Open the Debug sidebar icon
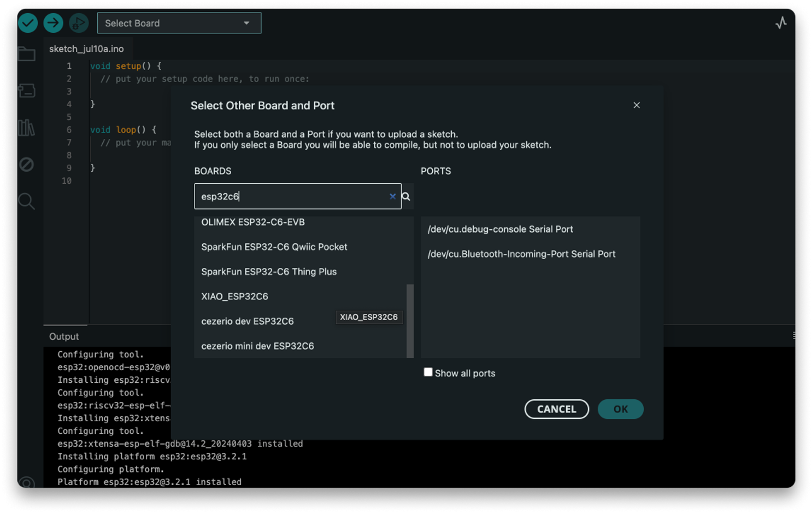The width and height of the screenshot is (812, 513). [26, 164]
